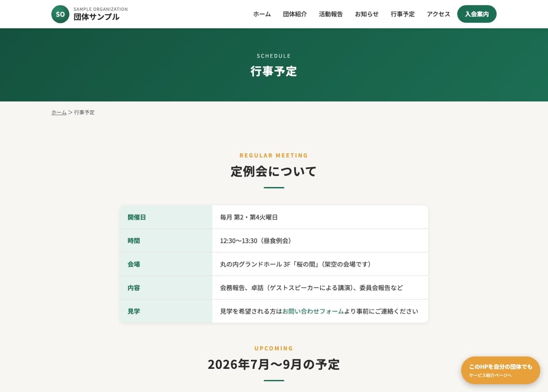Click the 時間 row label
548x392 pixels.
(x=166, y=240)
